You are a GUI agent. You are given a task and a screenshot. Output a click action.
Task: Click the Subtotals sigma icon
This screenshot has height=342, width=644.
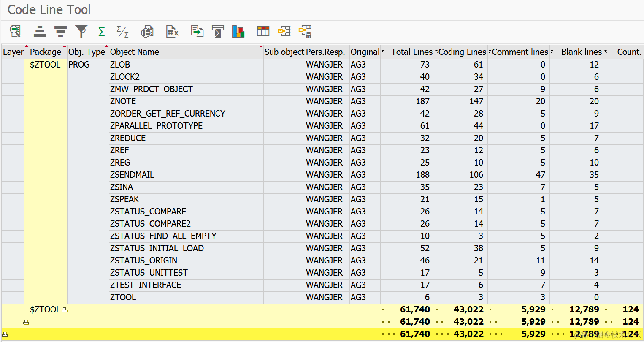click(122, 31)
